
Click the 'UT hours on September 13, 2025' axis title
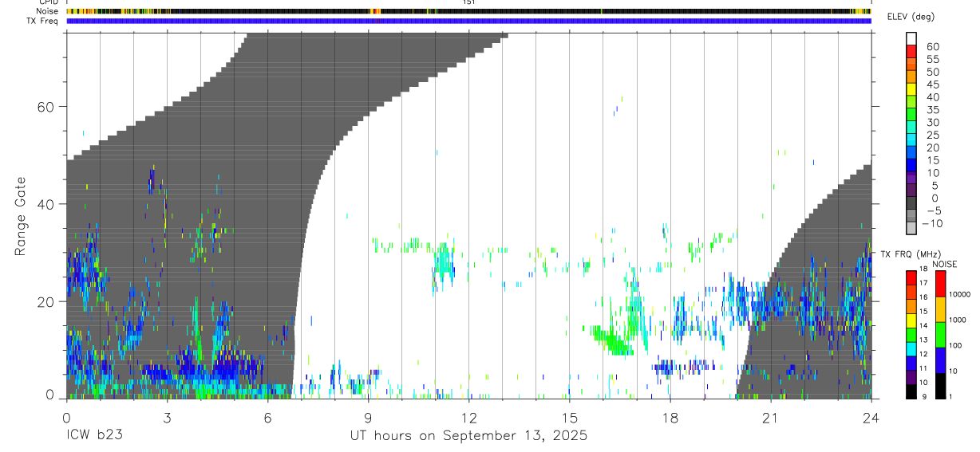point(468,436)
